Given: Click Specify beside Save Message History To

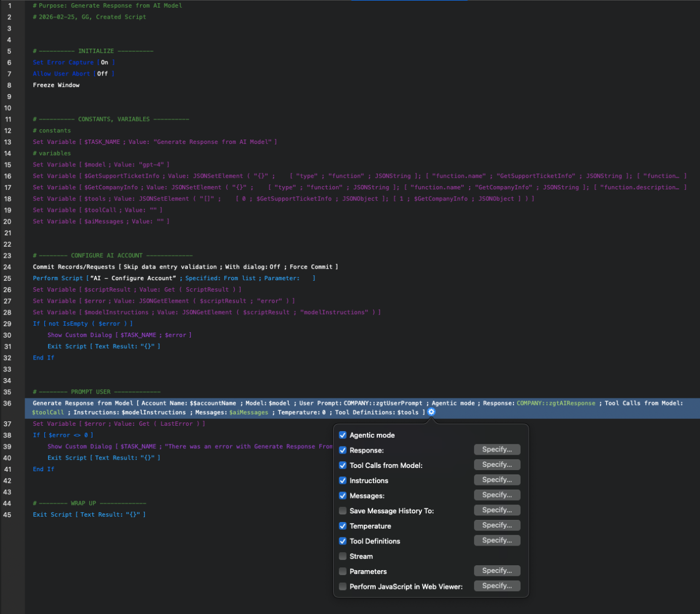Looking at the screenshot, I should [x=497, y=510].
